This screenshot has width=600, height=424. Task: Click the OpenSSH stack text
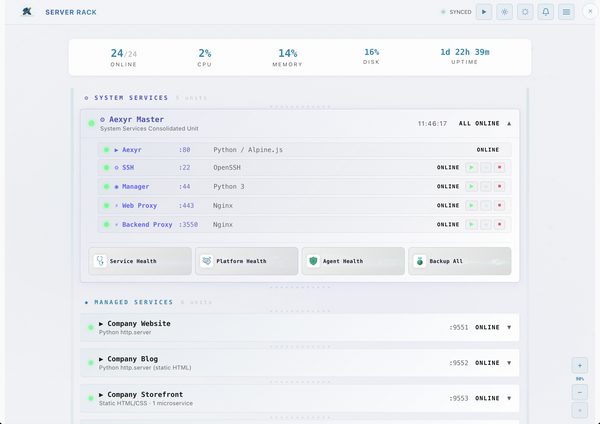(227, 167)
